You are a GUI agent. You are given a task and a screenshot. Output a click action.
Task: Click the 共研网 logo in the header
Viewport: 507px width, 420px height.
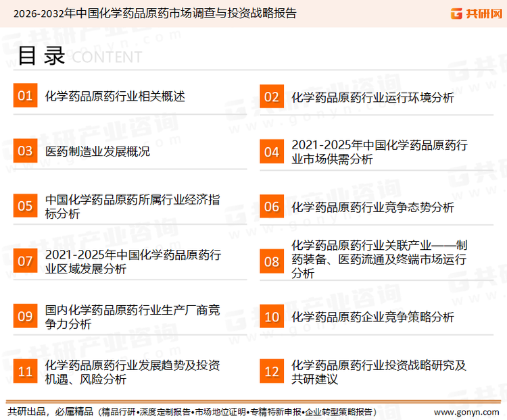point(477,14)
